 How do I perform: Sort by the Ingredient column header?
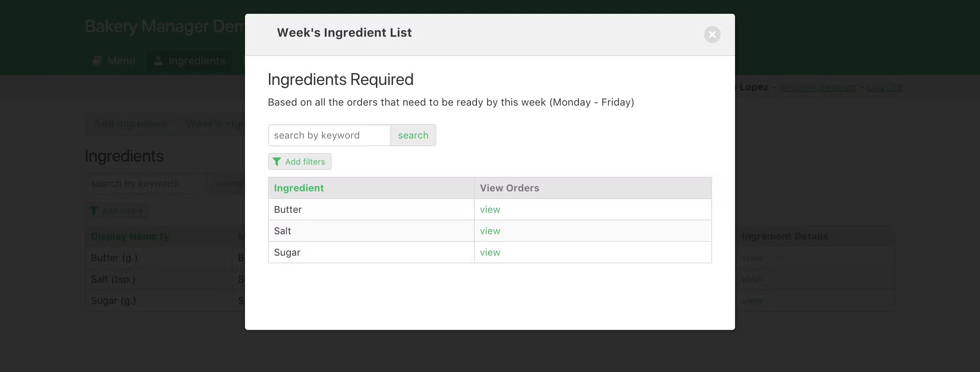pyautogui.click(x=299, y=188)
